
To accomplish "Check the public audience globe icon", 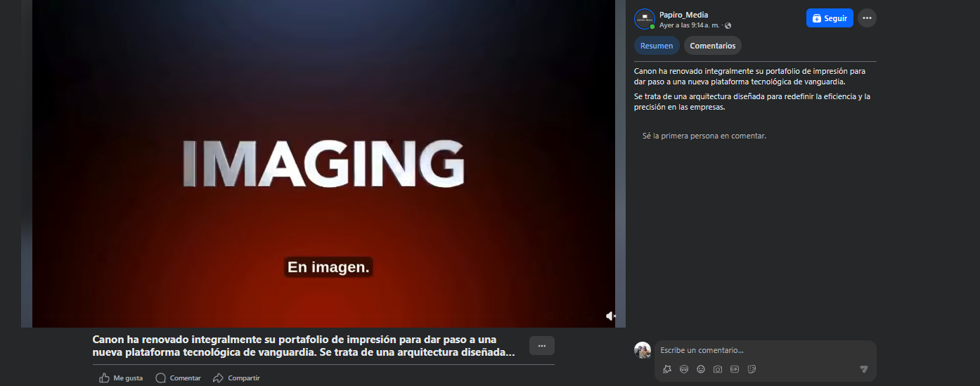I will (x=728, y=25).
